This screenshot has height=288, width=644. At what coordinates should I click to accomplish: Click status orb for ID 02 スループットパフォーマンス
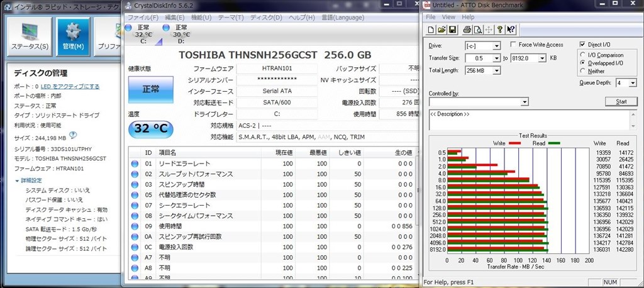point(135,174)
